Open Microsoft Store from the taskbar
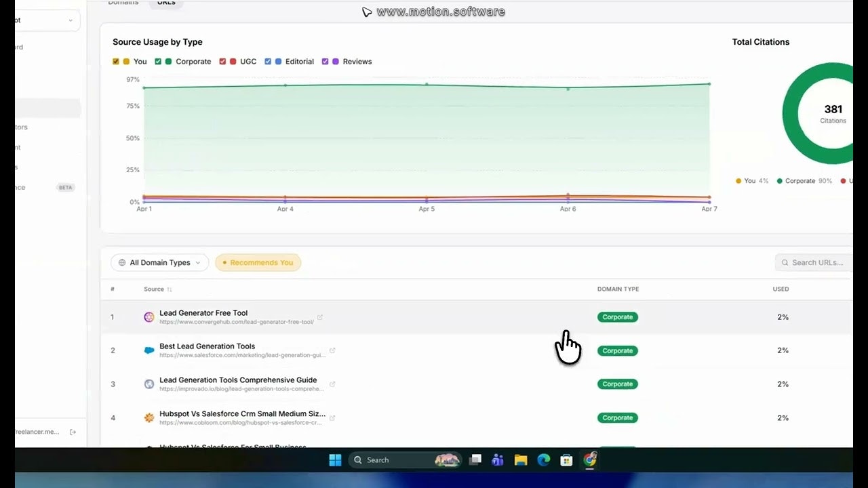Viewport: 868px width, 488px height. [x=566, y=460]
